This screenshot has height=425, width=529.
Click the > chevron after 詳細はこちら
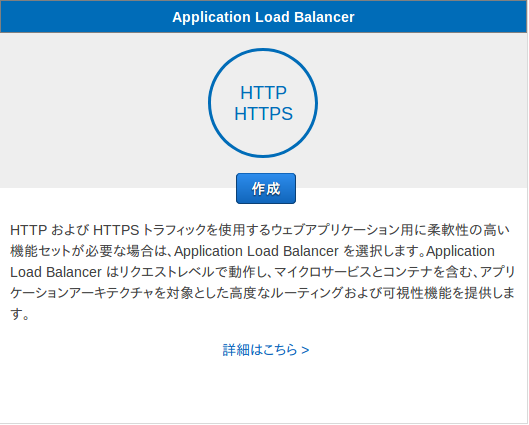click(x=305, y=350)
